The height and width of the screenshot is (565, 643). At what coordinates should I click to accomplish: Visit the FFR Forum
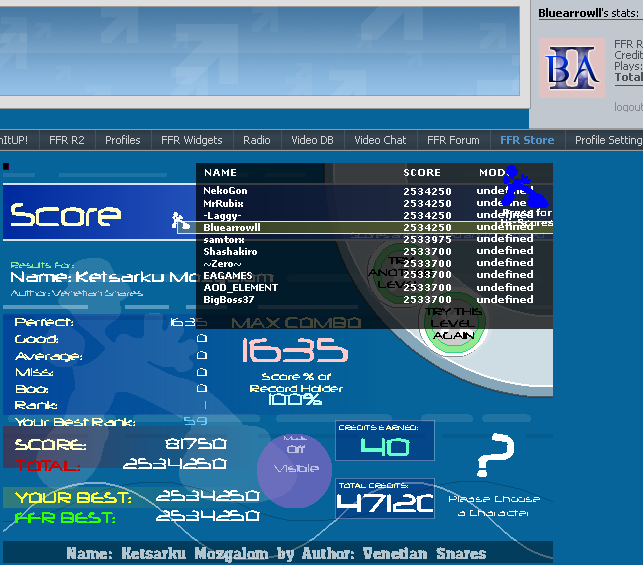(x=453, y=140)
